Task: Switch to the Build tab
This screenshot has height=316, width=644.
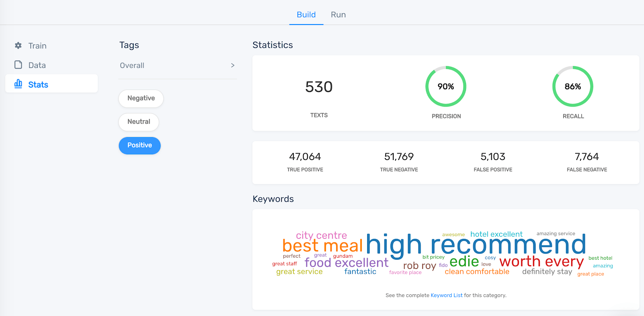Action: 306,15
